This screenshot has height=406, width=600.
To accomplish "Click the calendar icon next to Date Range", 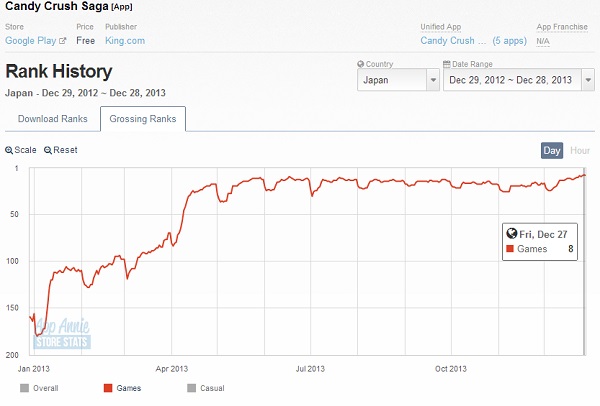I will pos(447,64).
